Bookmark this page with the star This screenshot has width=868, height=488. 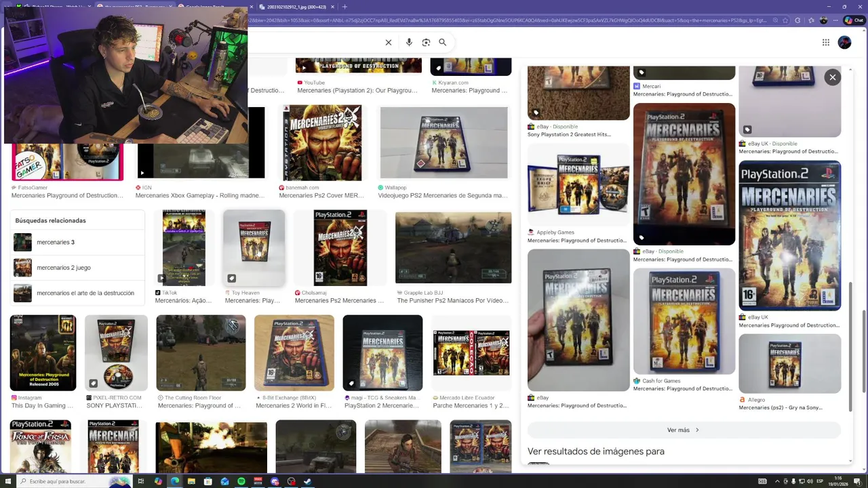point(785,20)
